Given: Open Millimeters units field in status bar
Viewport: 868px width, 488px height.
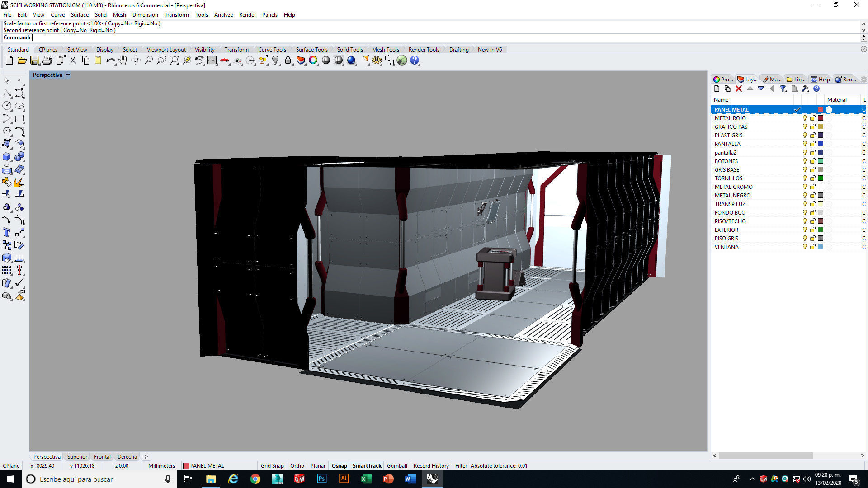Looking at the screenshot, I should click(x=161, y=466).
